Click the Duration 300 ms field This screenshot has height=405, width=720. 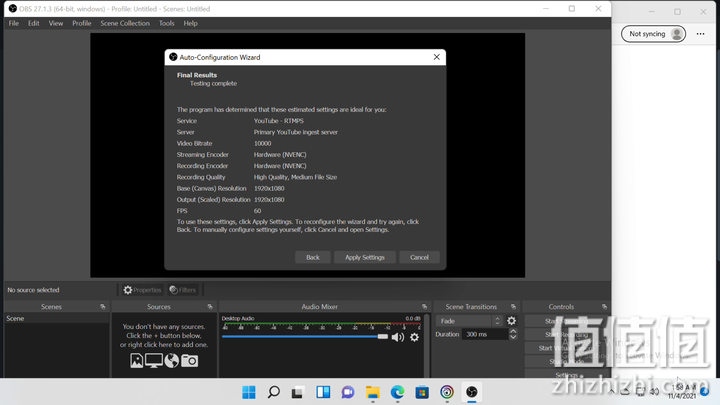tap(485, 334)
